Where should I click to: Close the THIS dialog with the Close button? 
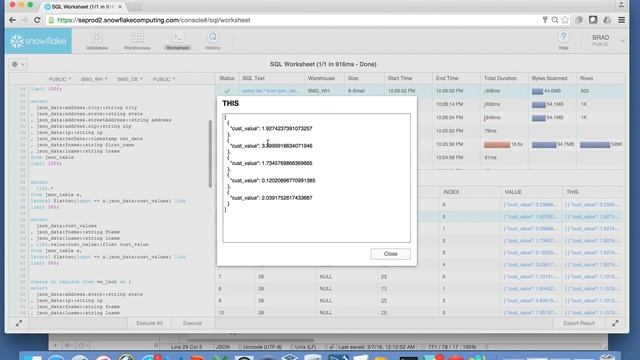[391, 254]
